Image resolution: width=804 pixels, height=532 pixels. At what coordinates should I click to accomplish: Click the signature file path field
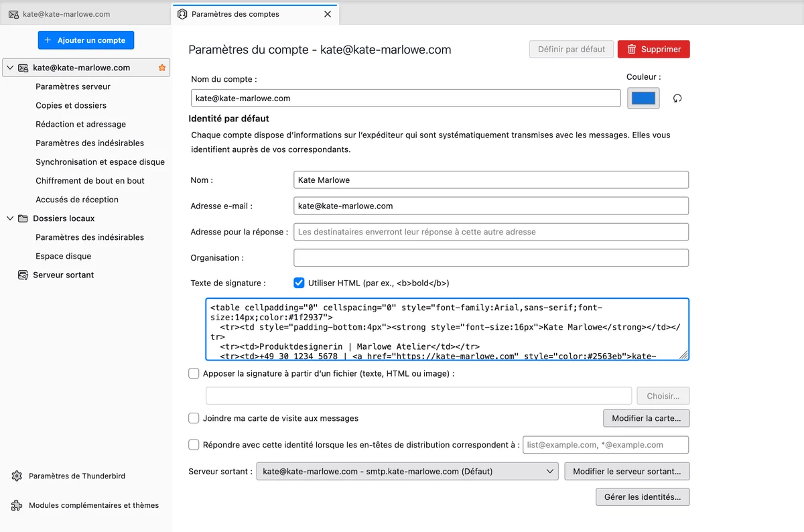419,396
